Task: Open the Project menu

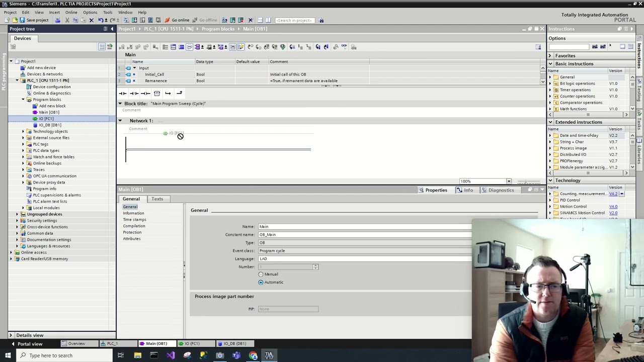Action: 10,12
